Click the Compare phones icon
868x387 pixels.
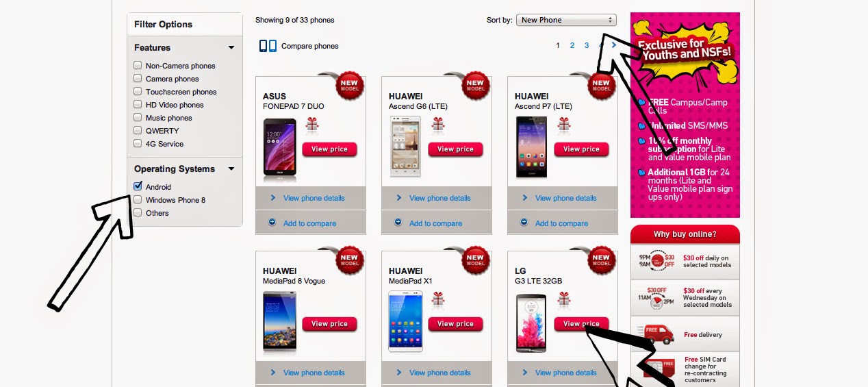(x=268, y=46)
